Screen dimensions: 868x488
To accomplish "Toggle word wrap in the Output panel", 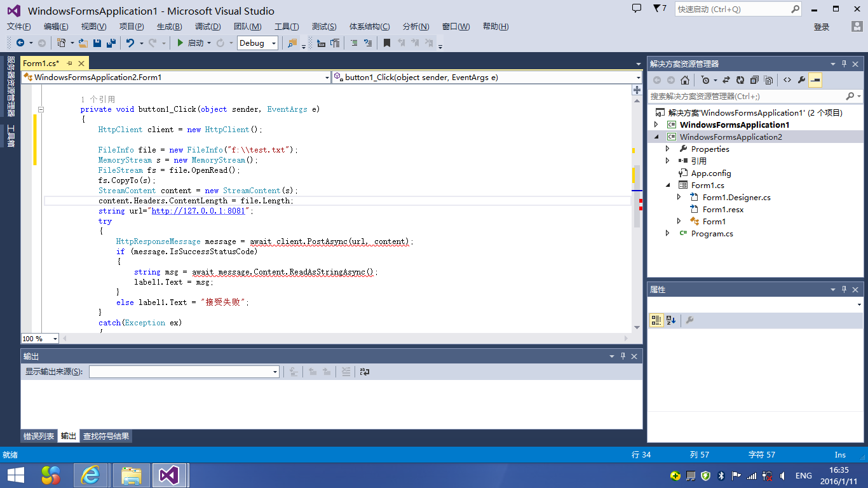I will click(x=365, y=372).
